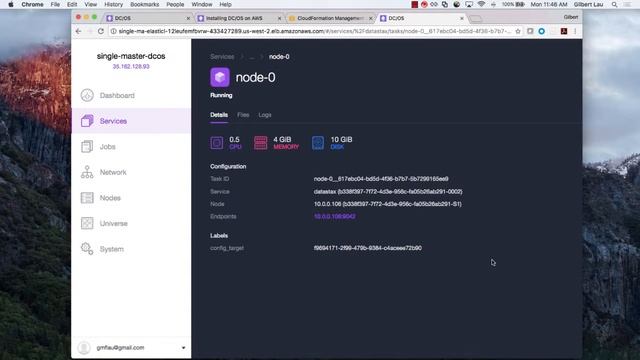Screen dimensions: 640x360
Task: Open a new browser tab
Action: point(476,19)
